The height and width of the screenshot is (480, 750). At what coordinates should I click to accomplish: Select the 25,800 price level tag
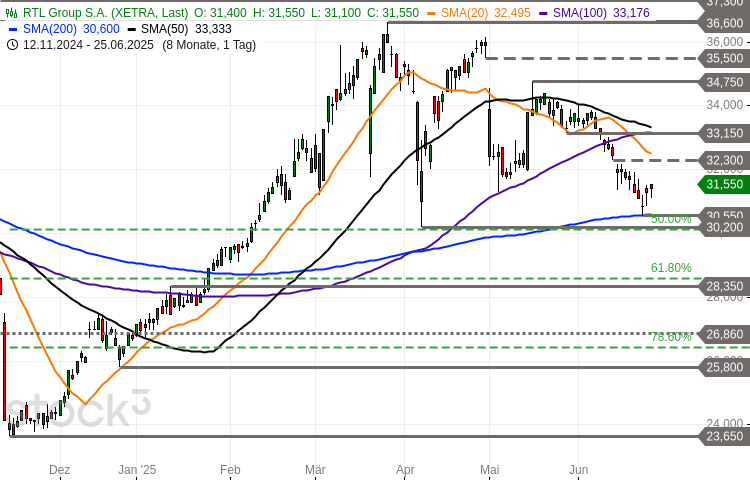click(724, 367)
